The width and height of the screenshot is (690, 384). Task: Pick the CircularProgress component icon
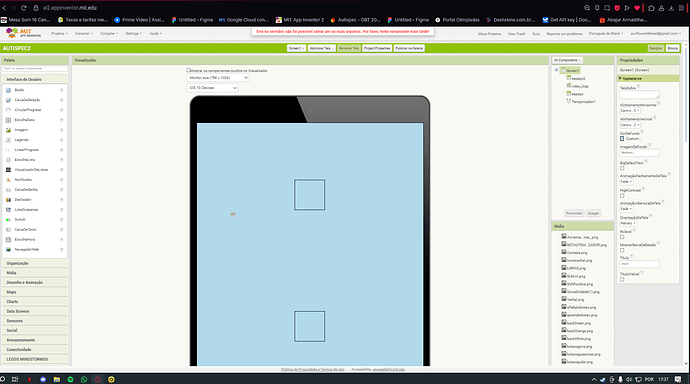click(x=8, y=110)
